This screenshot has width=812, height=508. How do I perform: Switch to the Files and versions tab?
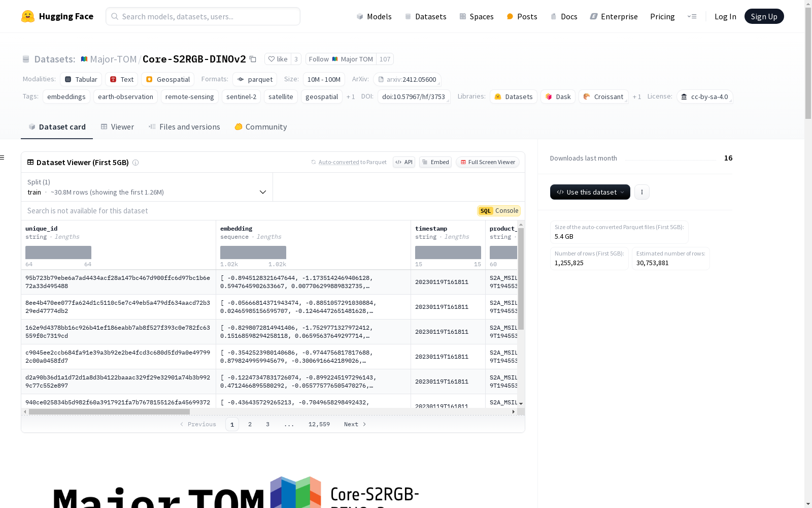tap(184, 127)
